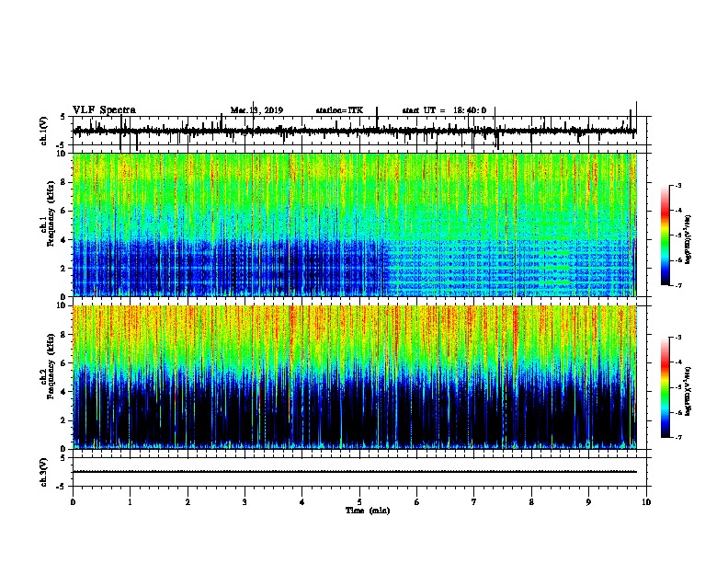Click the ch.1 color scale bar

pos(665,236)
